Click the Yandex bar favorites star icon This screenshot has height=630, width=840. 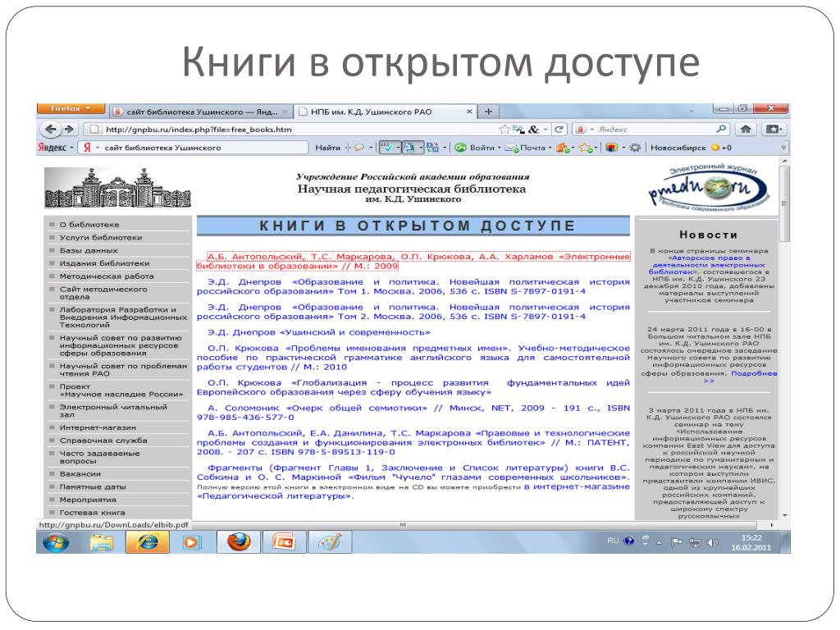click(585, 148)
